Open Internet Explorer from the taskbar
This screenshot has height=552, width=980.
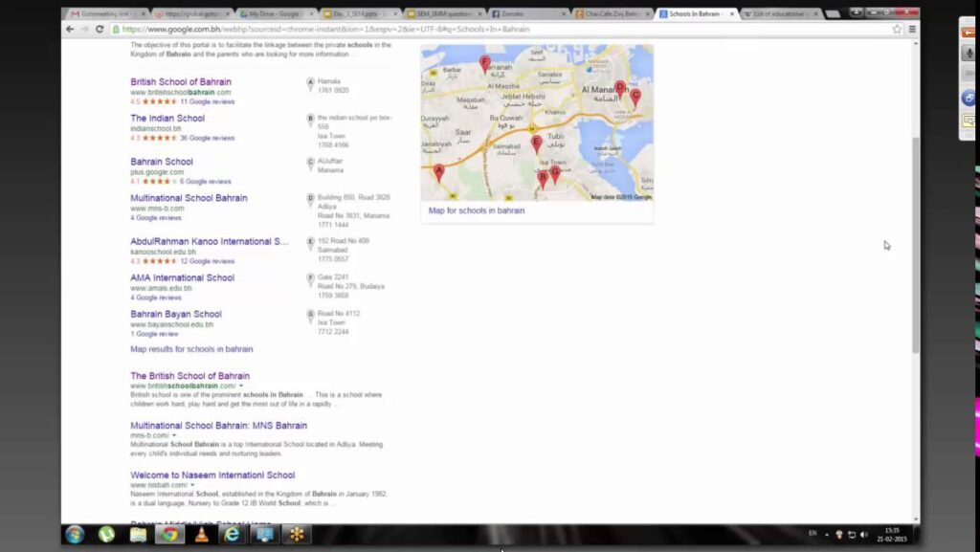coord(233,535)
